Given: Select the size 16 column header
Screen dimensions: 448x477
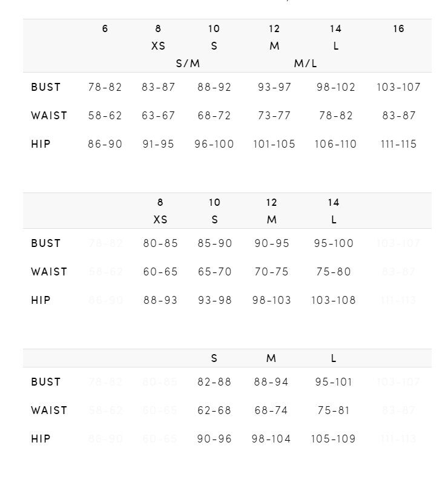Looking at the screenshot, I should pyautogui.click(x=398, y=28).
